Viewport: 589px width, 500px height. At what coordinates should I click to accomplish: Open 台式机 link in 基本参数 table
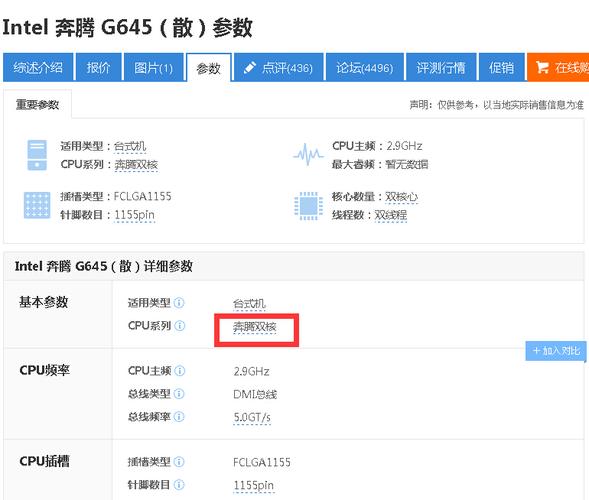click(249, 303)
